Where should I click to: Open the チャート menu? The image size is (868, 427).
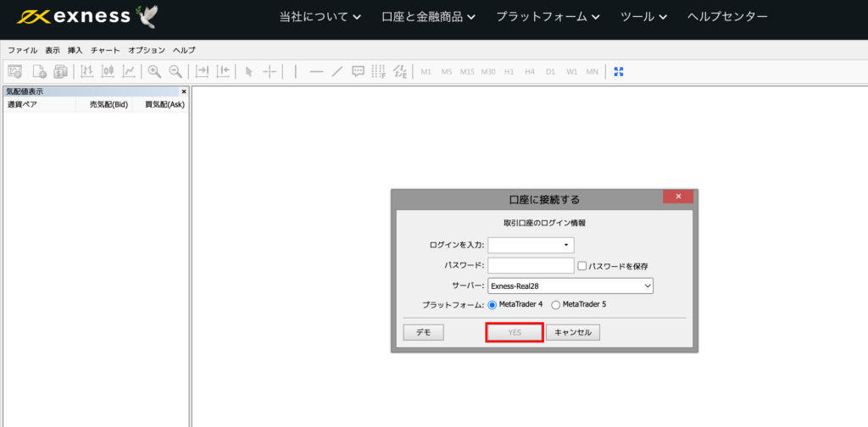tap(105, 50)
